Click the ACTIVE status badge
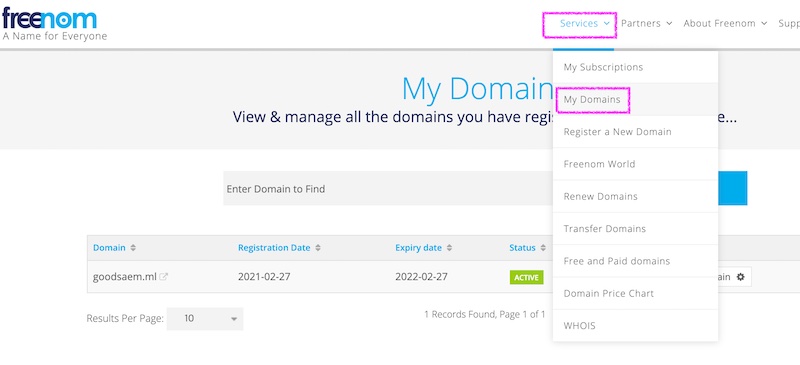800x365 pixels. 527,278
